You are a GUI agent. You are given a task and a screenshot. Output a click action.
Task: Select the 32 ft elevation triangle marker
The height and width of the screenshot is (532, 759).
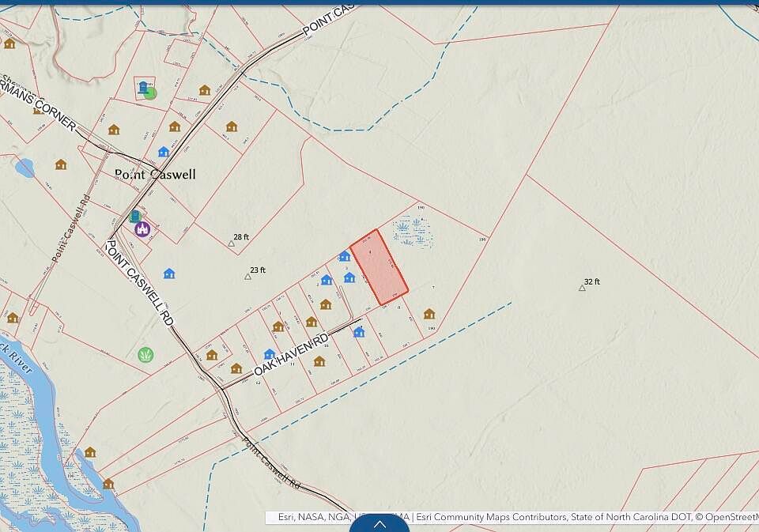pyautogui.click(x=582, y=288)
